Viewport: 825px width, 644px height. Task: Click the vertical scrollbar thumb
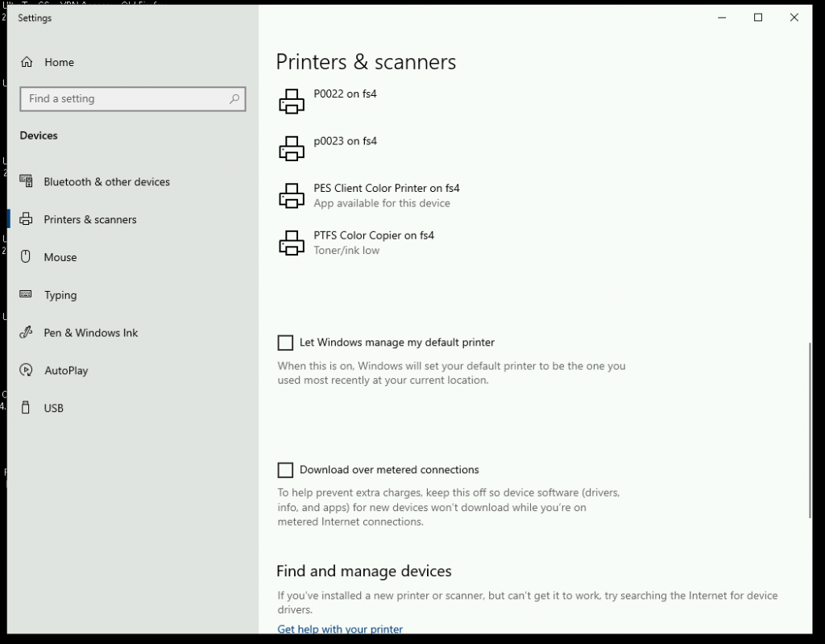(810, 430)
